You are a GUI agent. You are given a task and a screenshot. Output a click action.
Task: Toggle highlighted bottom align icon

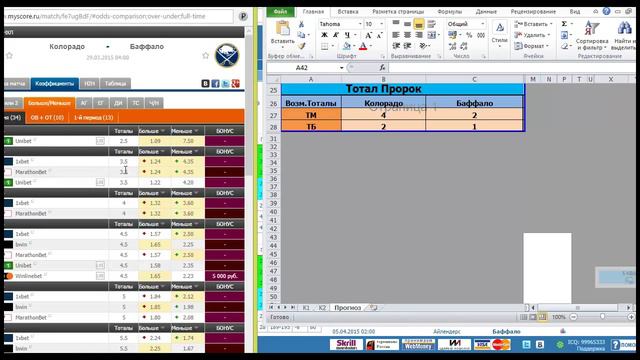tap(419, 24)
